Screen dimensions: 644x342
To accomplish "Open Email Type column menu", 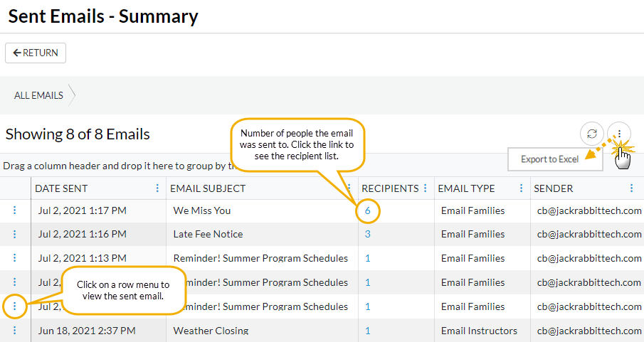I will pyautogui.click(x=522, y=188).
